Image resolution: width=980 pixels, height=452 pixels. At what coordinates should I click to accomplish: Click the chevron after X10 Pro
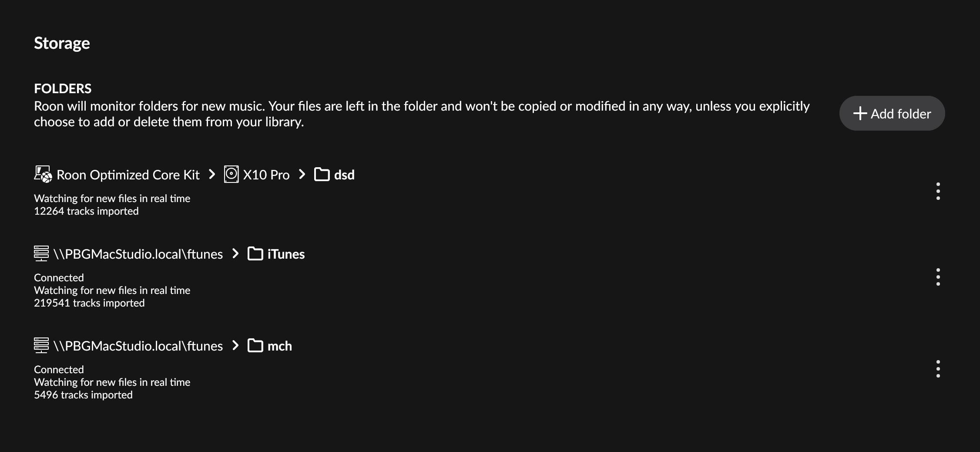(x=302, y=174)
